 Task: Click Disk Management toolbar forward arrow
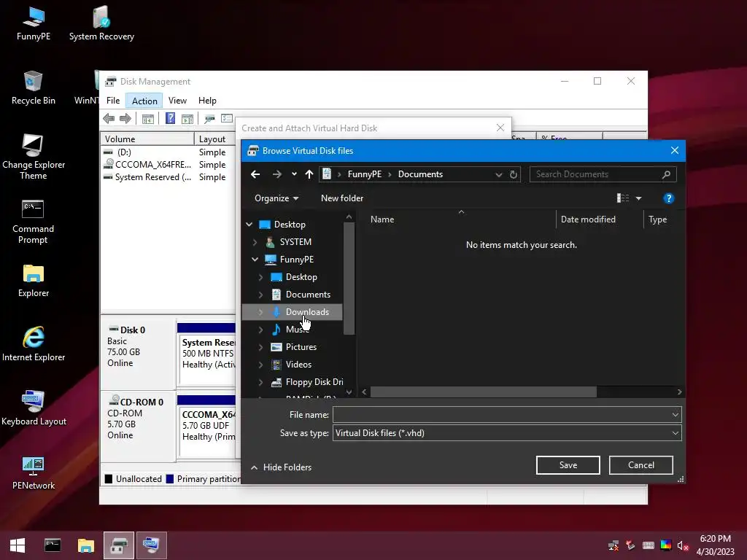(125, 119)
